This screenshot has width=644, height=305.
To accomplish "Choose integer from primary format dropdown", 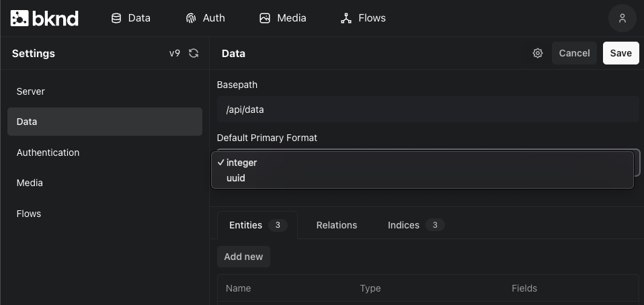I will coord(422,163).
